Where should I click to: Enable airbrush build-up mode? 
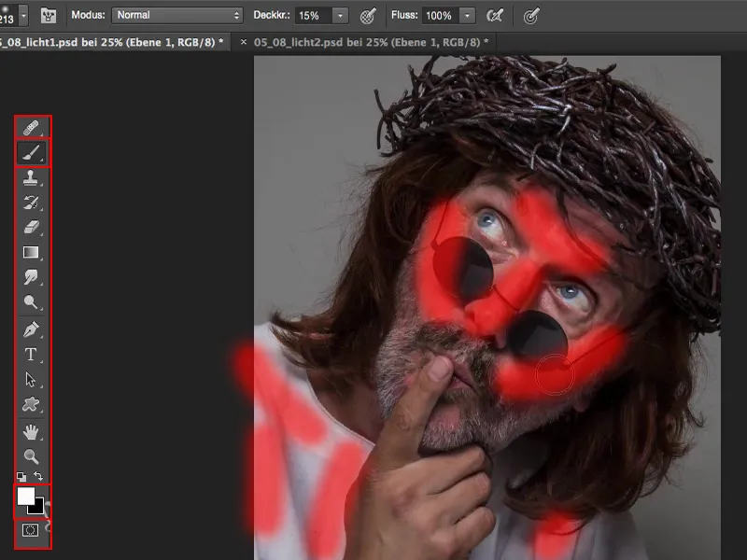click(495, 16)
